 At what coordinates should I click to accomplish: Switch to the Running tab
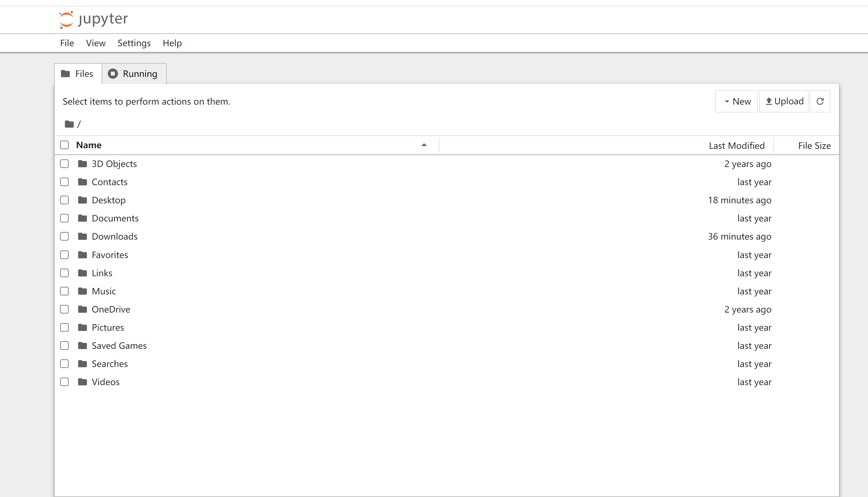click(x=133, y=74)
